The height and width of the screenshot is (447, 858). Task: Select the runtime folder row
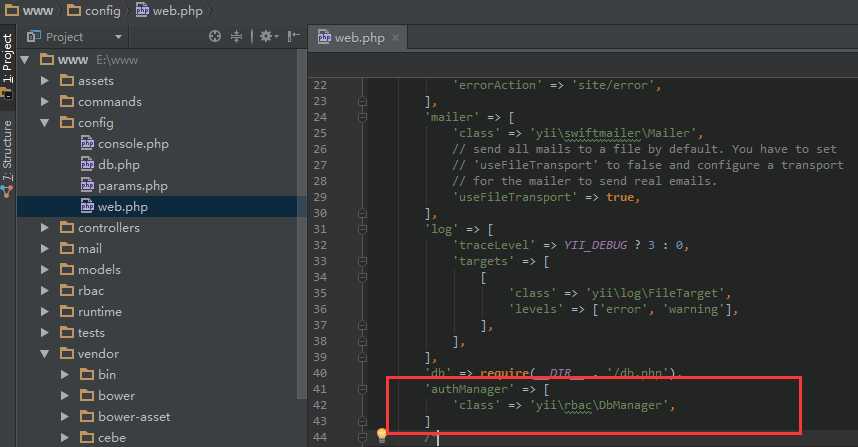coord(159,312)
